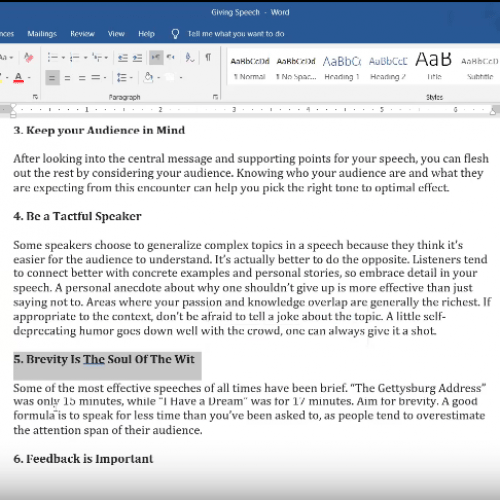Click the Sort icon in Paragraph group

tap(190, 58)
